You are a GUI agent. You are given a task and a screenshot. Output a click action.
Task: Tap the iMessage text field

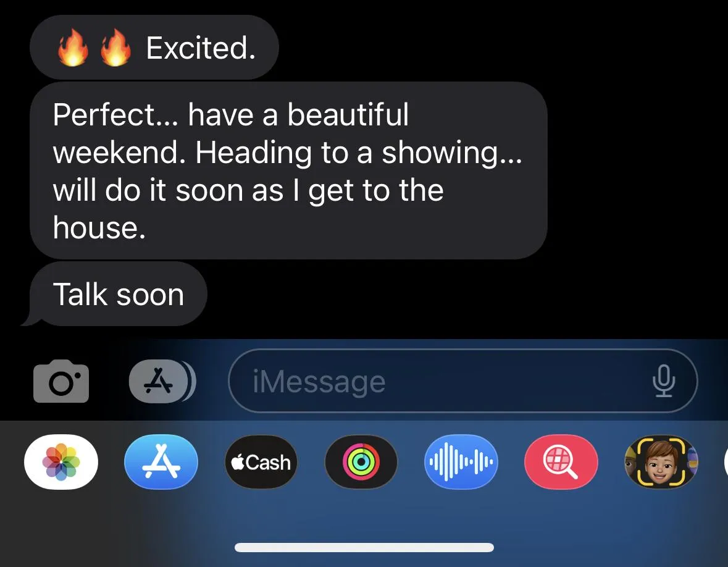pos(463,381)
